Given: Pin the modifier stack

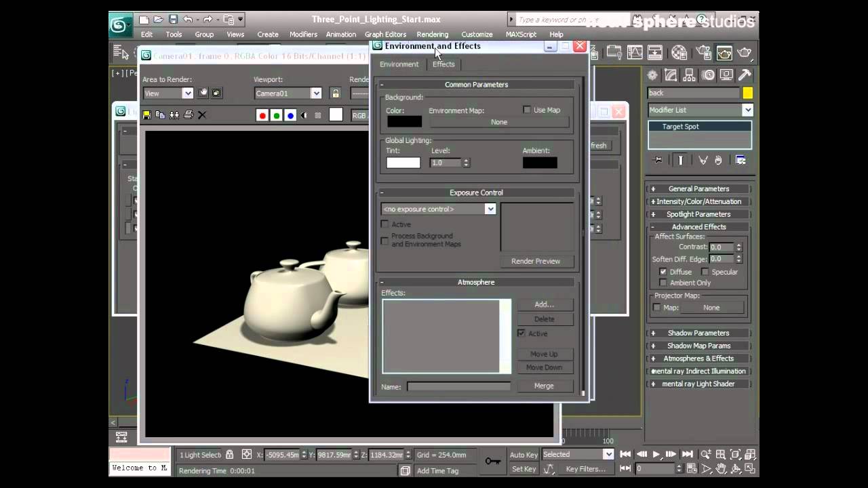Looking at the screenshot, I should 658,160.
